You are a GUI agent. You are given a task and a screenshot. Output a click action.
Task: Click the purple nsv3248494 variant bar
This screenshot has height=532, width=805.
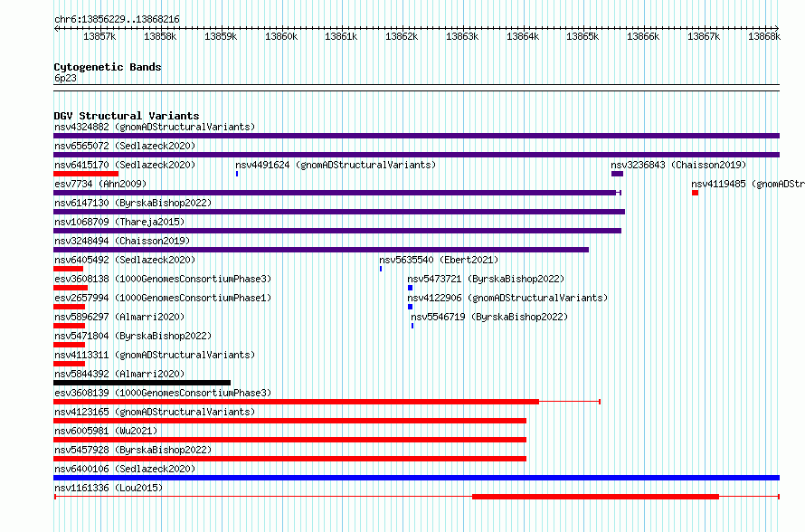321,250
